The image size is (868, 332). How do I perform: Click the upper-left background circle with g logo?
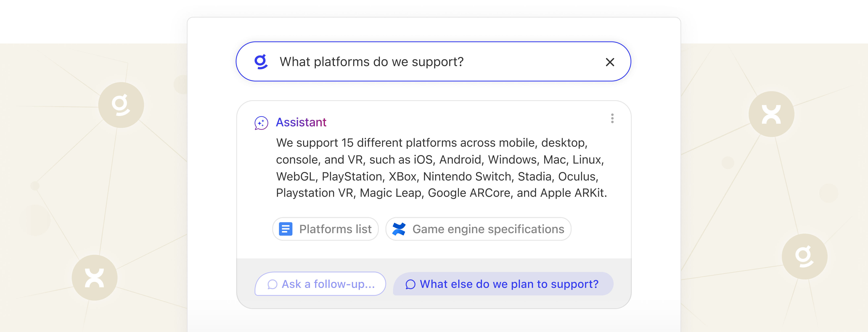pos(121,105)
